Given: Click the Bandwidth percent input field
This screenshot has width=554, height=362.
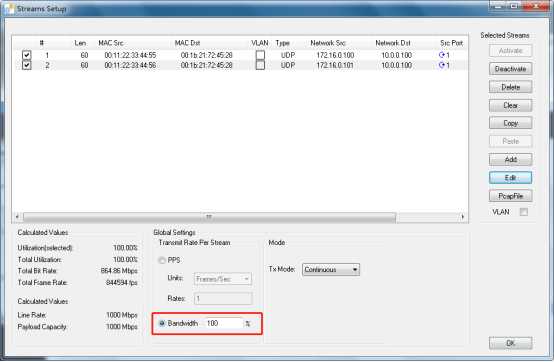Looking at the screenshot, I should (x=224, y=323).
